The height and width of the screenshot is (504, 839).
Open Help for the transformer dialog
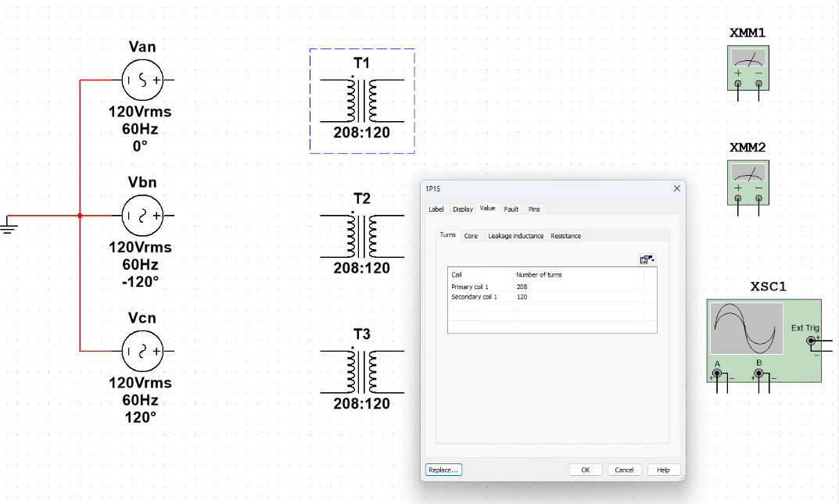click(x=663, y=469)
